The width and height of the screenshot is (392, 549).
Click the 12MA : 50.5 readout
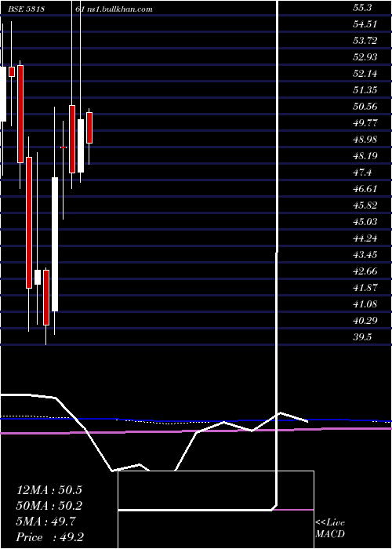pyautogui.click(x=49, y=490)
